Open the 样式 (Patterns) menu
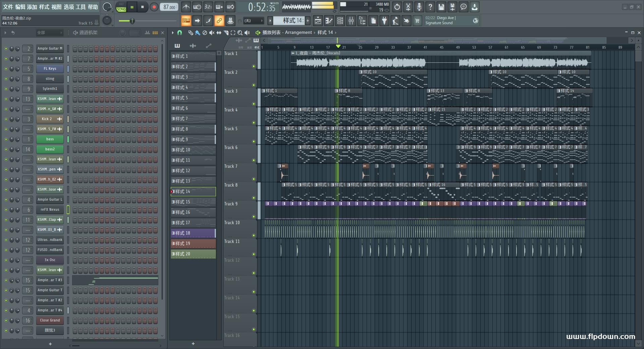 tap(44, 7)
